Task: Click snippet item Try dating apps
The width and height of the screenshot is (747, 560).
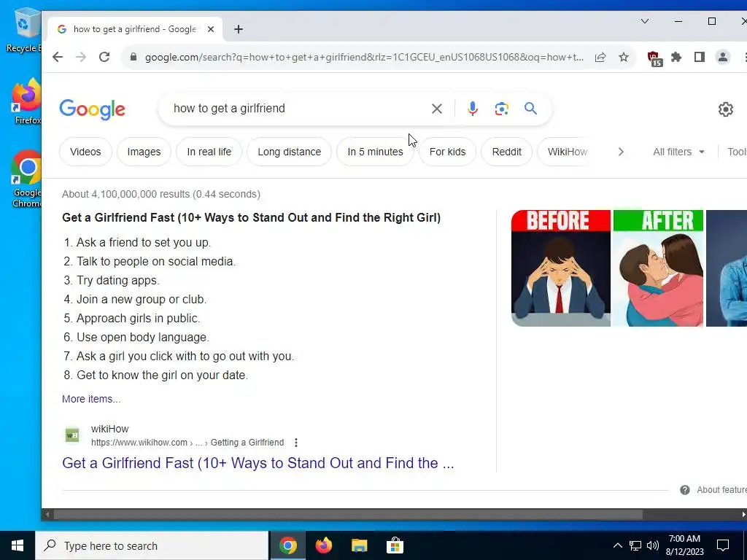Action: [x=117, y=281]
